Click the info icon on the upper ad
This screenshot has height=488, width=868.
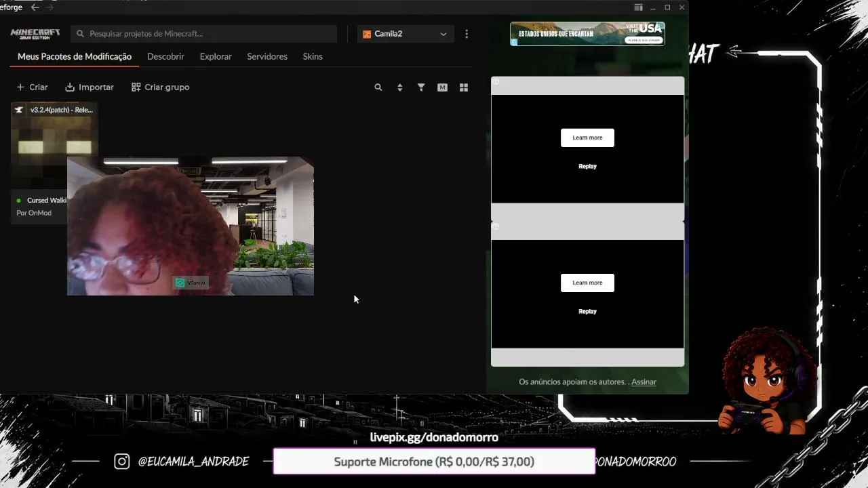[x=496, y=81]
